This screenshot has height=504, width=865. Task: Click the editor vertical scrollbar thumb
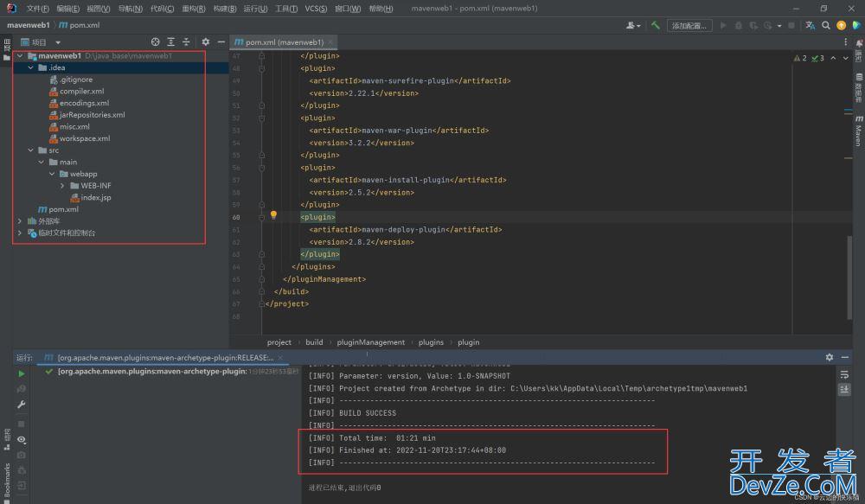[x=849, y=277]
